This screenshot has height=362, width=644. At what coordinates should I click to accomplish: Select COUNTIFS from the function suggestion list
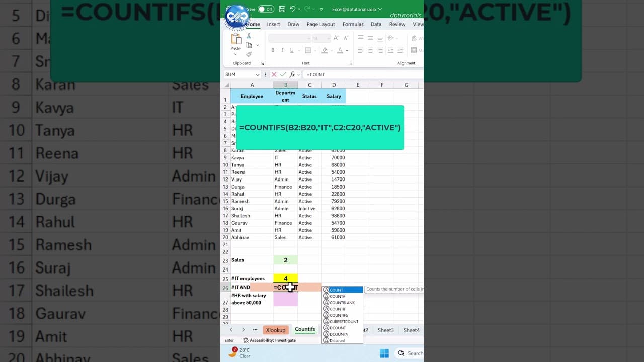coord(339,315)
